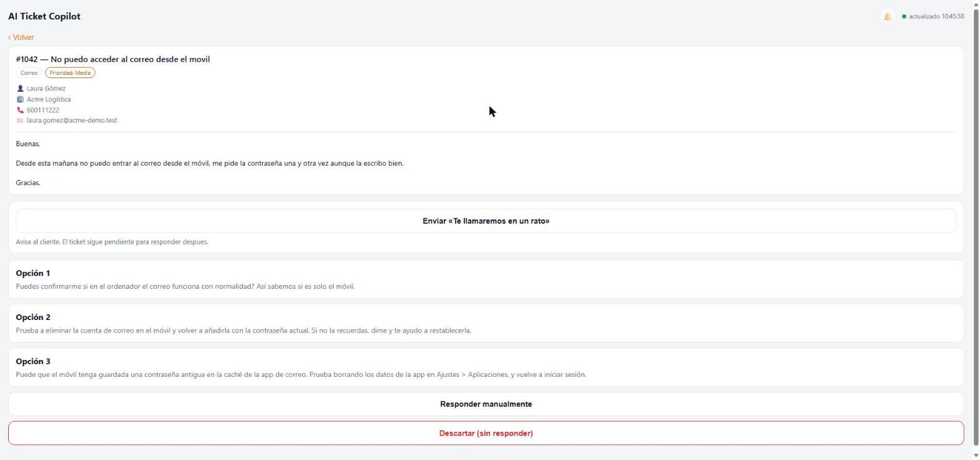Click the "Buenas," greeting line
The height and width of the screenshot is (460, 980).
click(28, 144)
